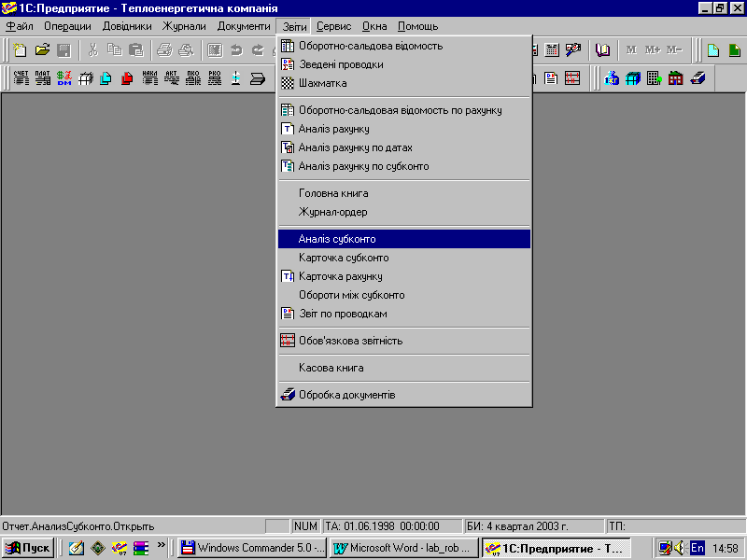This screenshot has width=747, height=560.
Task: Click the red documents toolbar icon
Action: click(x=127, y=78)
